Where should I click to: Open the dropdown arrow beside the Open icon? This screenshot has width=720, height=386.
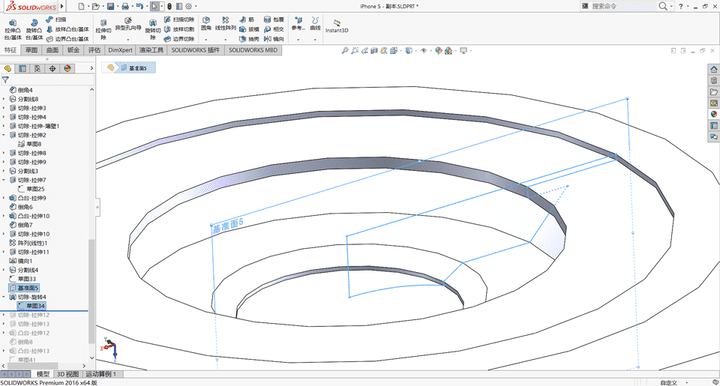click(x=102, y=6)
